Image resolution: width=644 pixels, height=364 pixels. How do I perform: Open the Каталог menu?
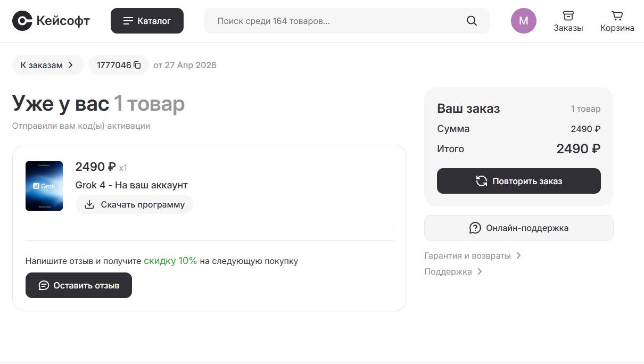click(x=147, y=21)
